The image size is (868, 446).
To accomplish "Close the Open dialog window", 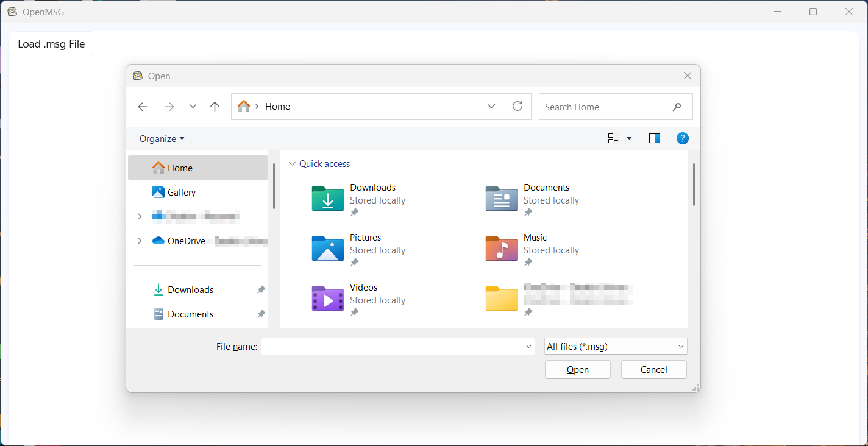I will pyautogui.click(x=688, y=76).
